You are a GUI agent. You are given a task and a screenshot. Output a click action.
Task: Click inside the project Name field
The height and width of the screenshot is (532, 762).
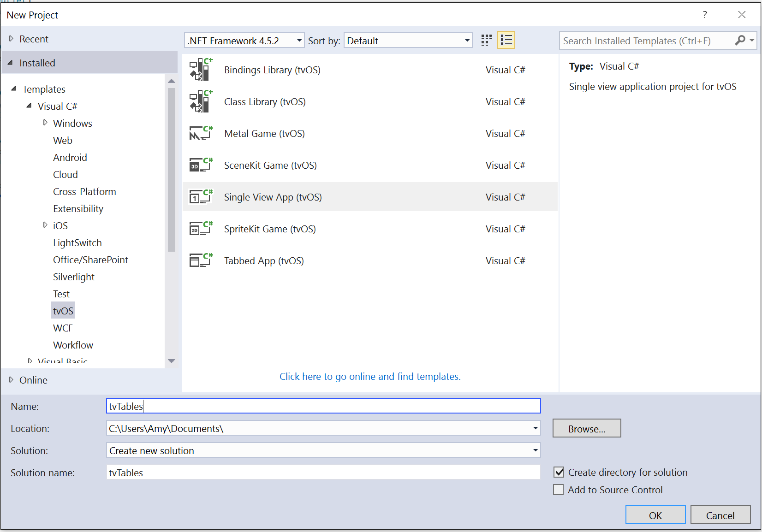323,406
